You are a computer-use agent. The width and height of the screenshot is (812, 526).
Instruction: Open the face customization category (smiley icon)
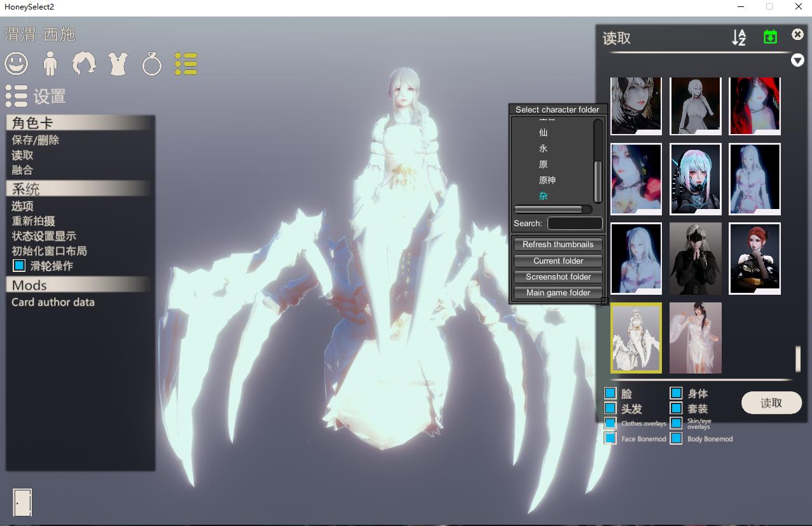(x=17, y=64)
